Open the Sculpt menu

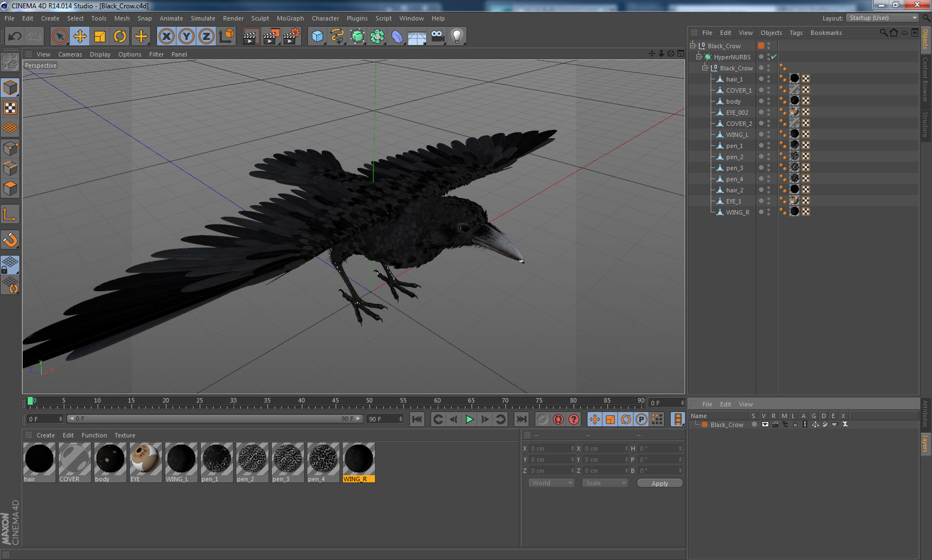click(260, 18)
